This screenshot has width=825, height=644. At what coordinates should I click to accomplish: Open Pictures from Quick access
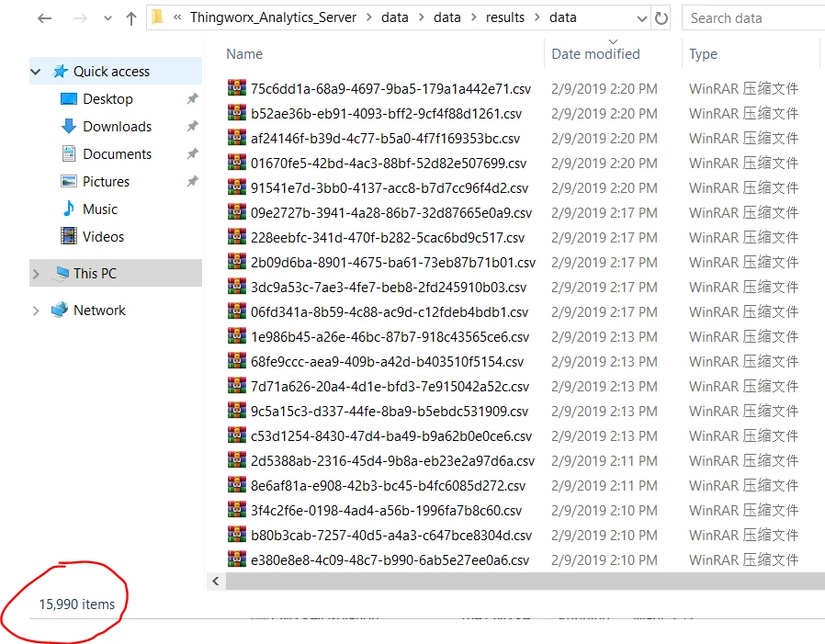tap(107, 182)
